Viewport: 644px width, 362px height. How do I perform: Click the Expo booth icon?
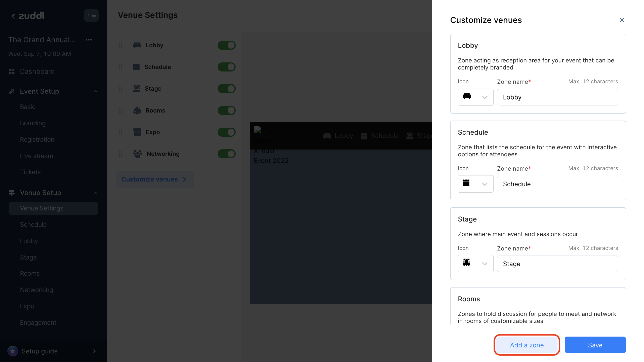click(137, 132)
